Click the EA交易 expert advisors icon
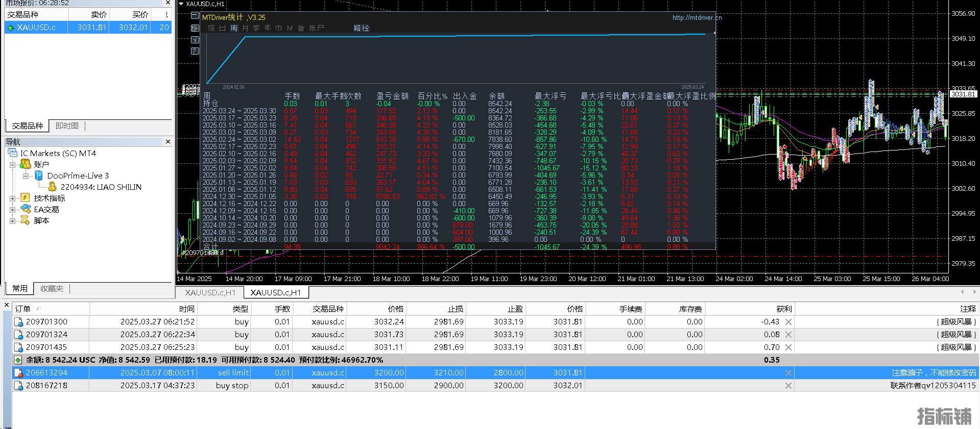The height and width of the screenshot is (429, 980). click(x=26, y=209)
